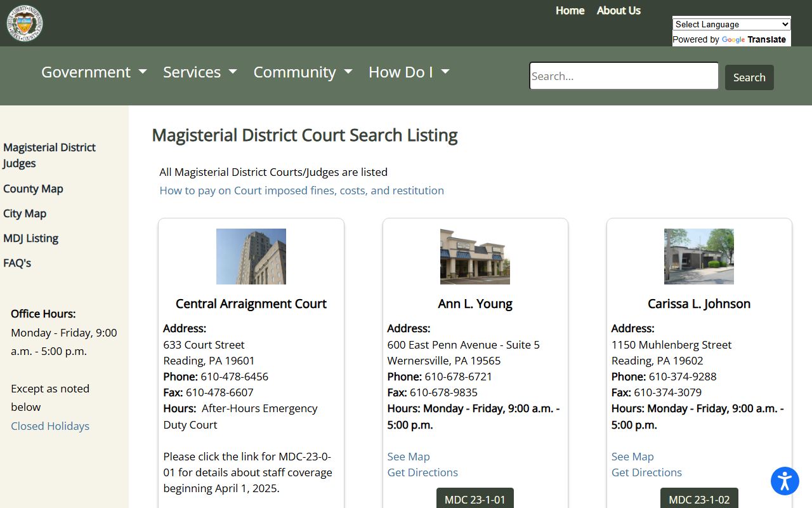Open the About Us page
The image size is (812, 508).
coord(619,11)
